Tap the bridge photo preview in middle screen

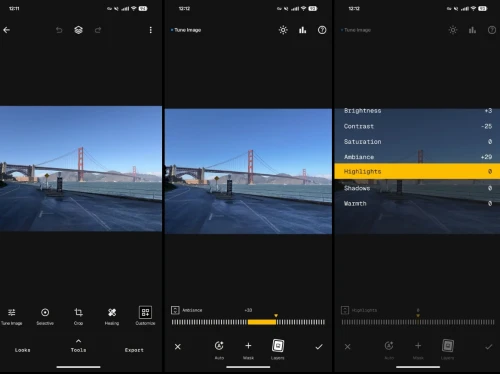coord(248,171)
